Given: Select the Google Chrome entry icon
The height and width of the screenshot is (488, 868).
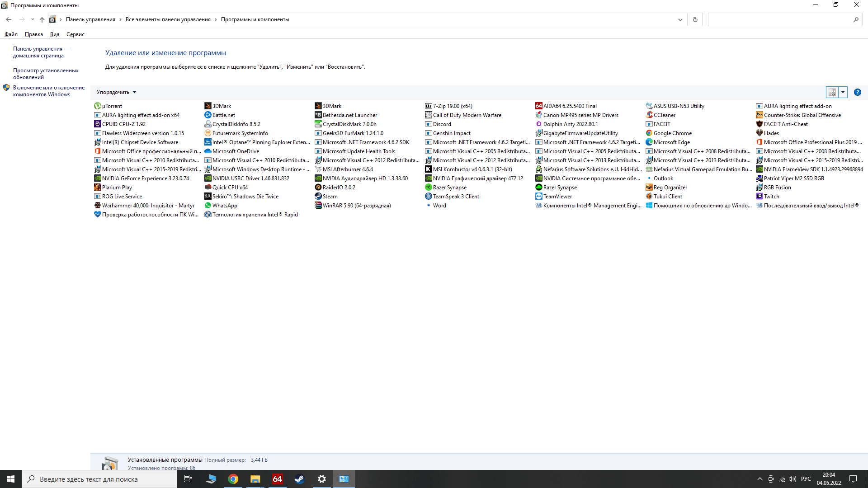Looking at the screenshot, I should coord(649,133).
